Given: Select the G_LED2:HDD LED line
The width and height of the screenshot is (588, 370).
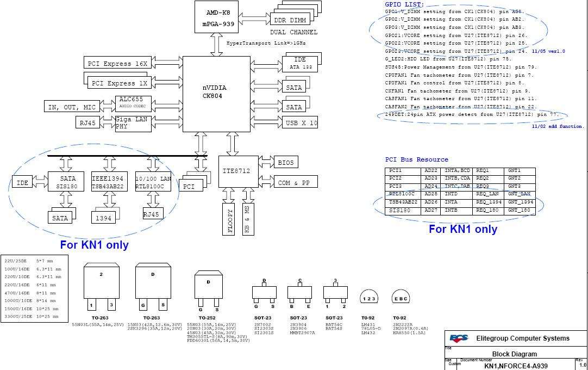Looking at the screenshot, I should click(x=448, y=59).
